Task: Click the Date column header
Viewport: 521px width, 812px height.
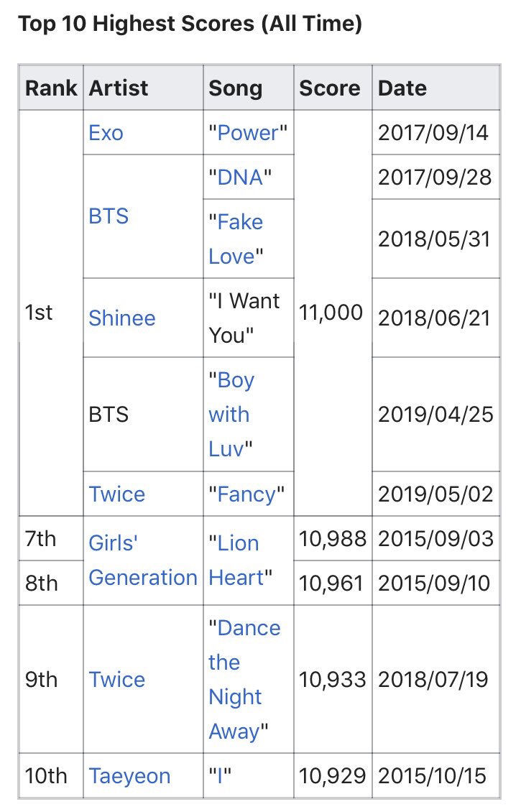Action: (402, 88)
